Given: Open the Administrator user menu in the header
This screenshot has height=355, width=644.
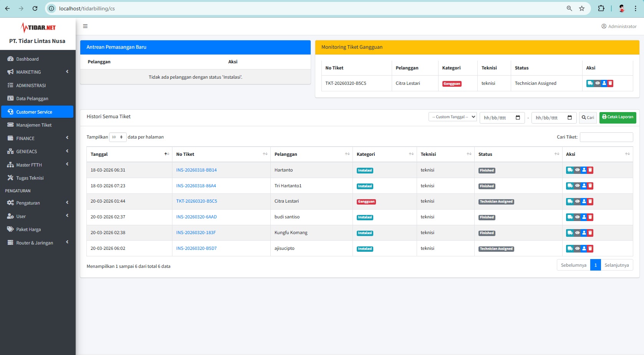Looking at the screenshot, I should [x=619, y=26].
